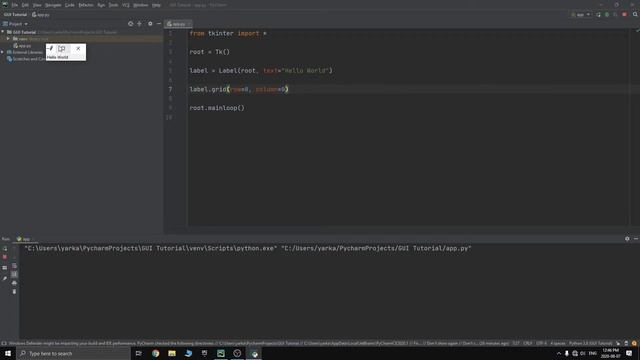This screenshot has width=640, height=360.
Task: Click the expand-all icon in Project panel
Action: [140, 24]
